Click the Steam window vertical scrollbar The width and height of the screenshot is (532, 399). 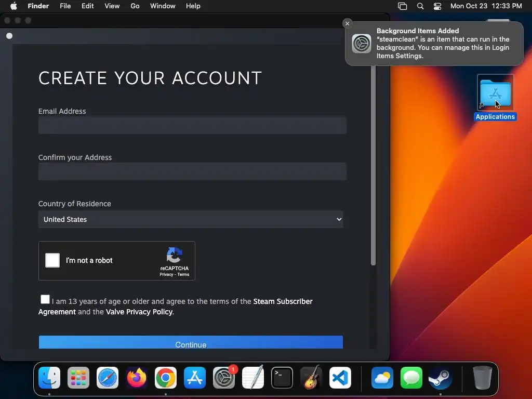pyautogui.click(x=373, y=165)
